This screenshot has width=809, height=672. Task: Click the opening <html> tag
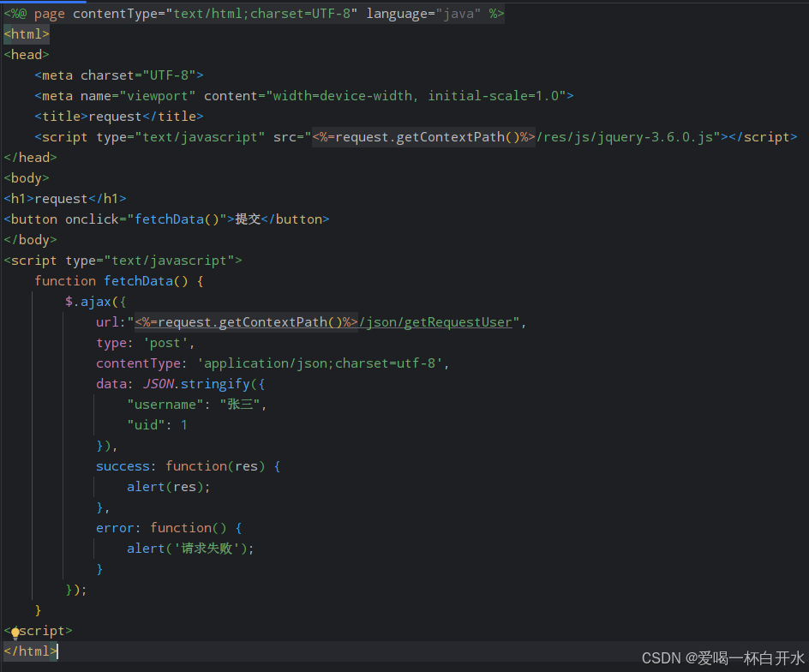click(27, 34)
